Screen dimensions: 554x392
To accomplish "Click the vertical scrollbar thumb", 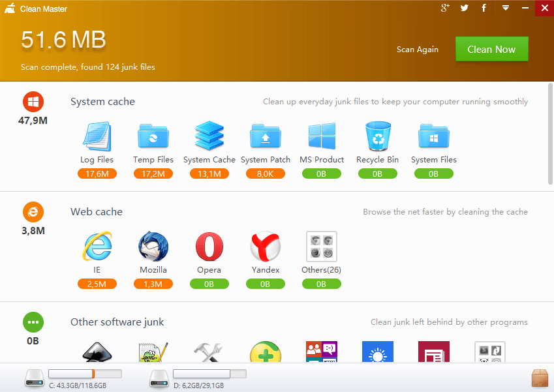I will pos(550,134).
